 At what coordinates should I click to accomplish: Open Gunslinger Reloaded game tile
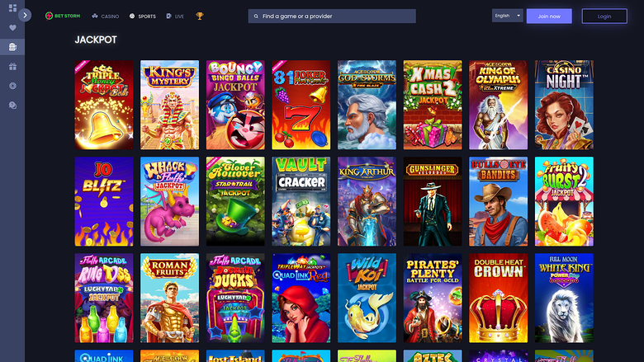pyautogui.click(x=433, y=201)
